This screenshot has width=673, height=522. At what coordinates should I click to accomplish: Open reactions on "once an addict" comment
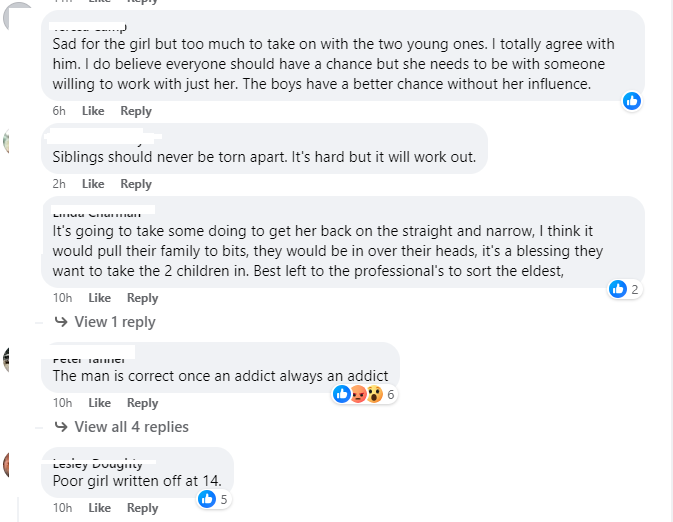point(360,395)
